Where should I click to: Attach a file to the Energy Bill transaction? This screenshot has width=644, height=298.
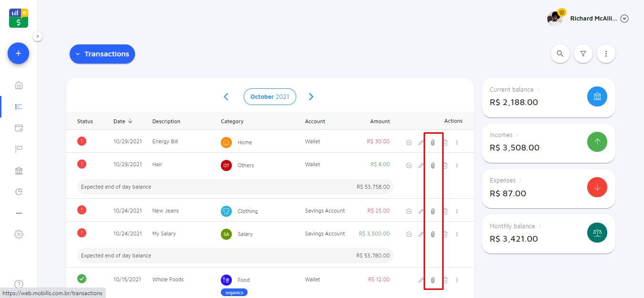[x=433, y=142]
